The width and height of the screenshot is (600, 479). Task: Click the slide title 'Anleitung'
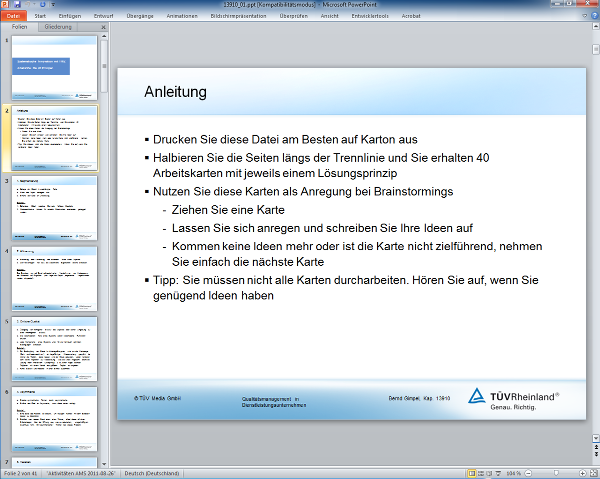[175, 92]
